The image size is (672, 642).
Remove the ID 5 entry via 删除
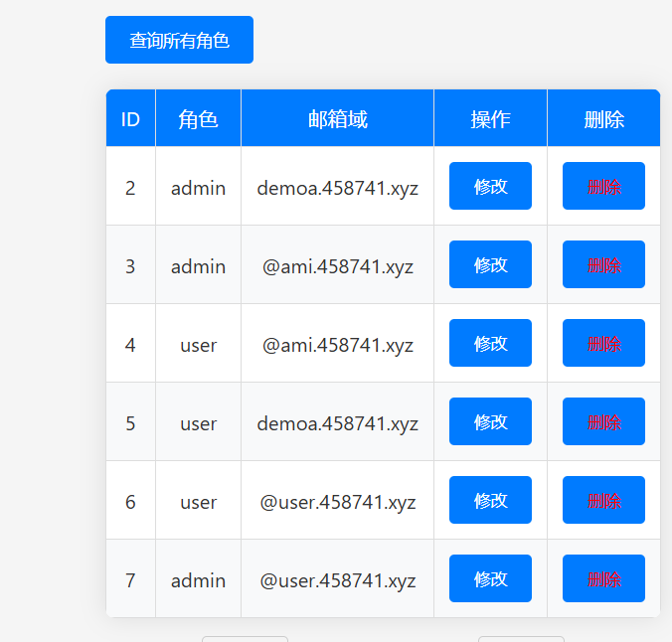[x=603, y=421]
